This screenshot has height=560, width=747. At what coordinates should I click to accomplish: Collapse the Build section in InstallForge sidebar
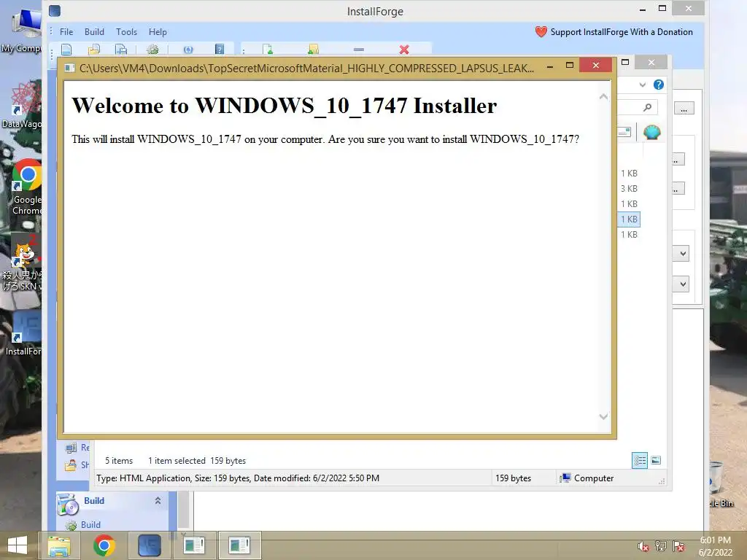click(x=158, y=500)
